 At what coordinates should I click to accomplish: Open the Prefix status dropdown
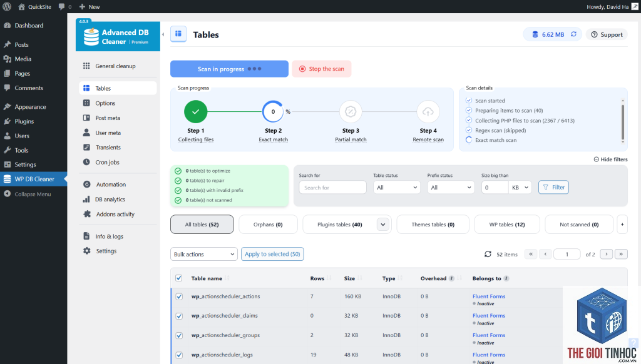[x=451, y=187]
